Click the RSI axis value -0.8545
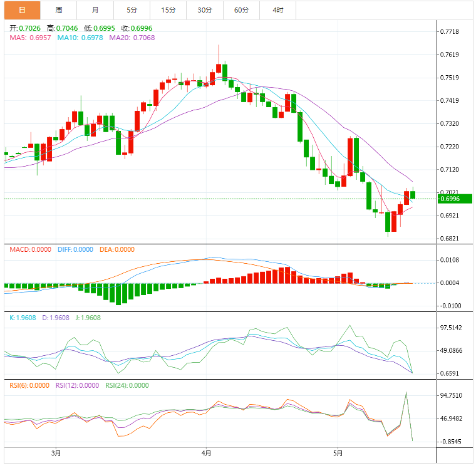The width and height of the screenshot is (476, 468). (450, 442)
